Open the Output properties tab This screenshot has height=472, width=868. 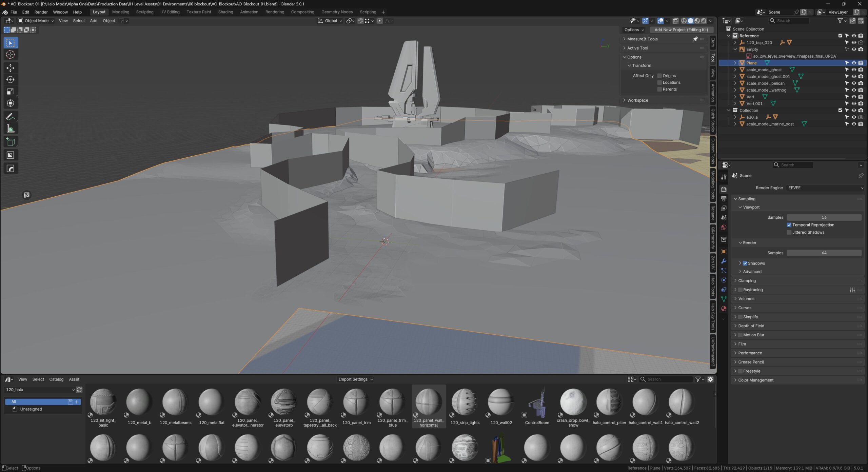click(724, 199)
